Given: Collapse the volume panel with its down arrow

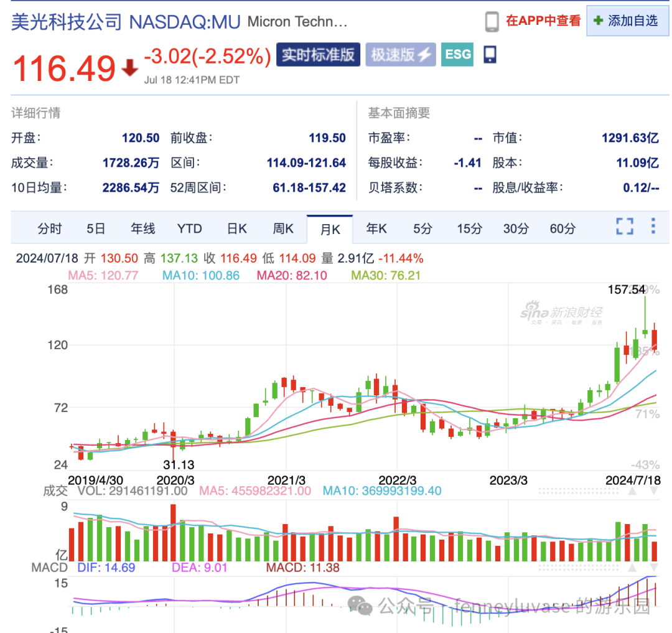Looking at the screenshot, I should pos(653,490).
